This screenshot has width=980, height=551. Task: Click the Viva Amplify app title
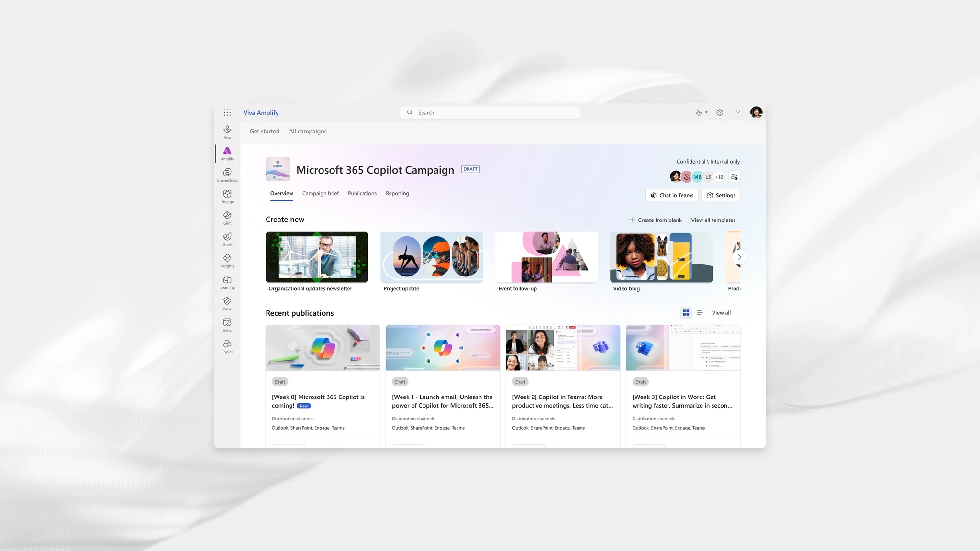[x=261, y=113]
